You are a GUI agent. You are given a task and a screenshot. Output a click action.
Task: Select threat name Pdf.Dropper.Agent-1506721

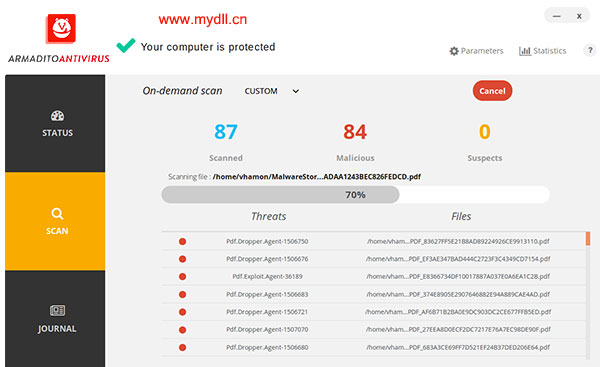pos(267,312)
